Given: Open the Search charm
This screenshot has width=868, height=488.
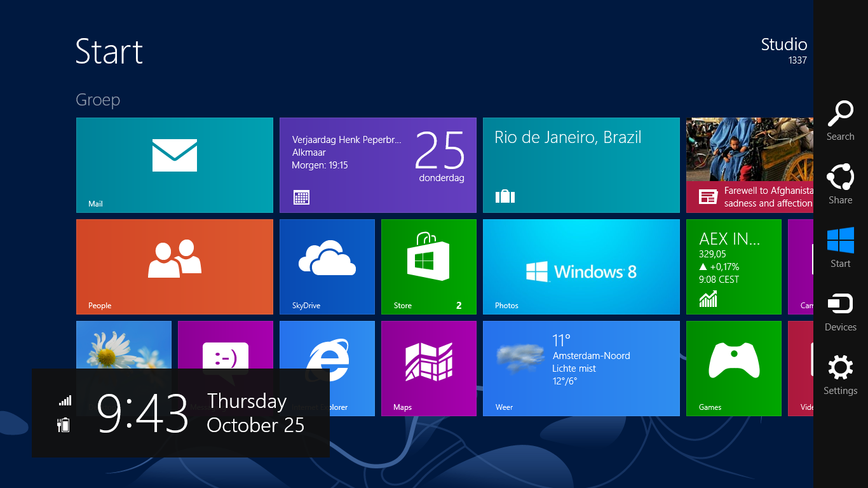Looking at the screenshot, I should click(841, 121).
